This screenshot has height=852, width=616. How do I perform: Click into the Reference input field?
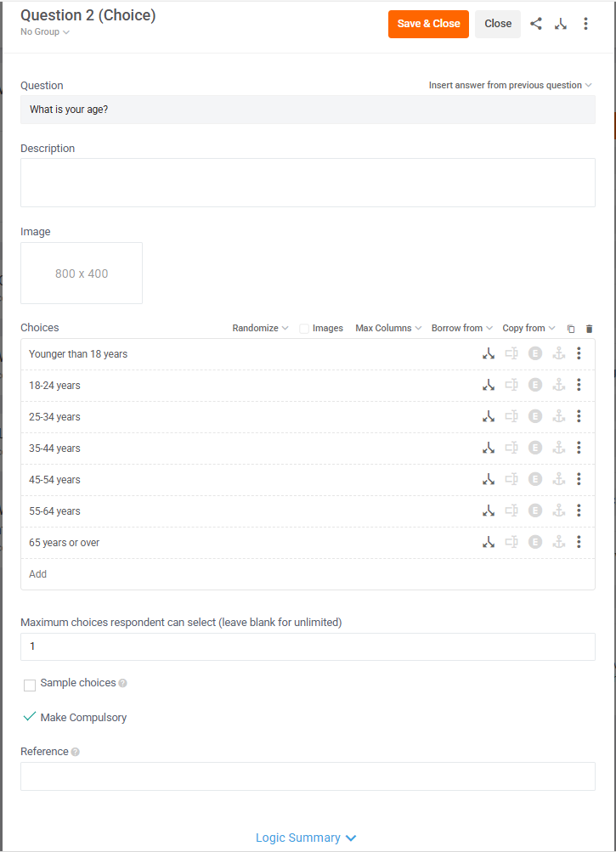308,776
